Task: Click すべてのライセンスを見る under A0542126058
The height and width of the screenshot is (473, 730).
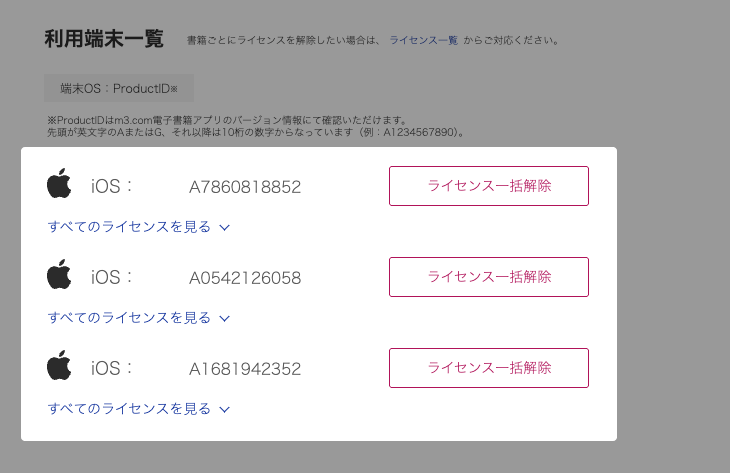Action: [x=129, y=318]
